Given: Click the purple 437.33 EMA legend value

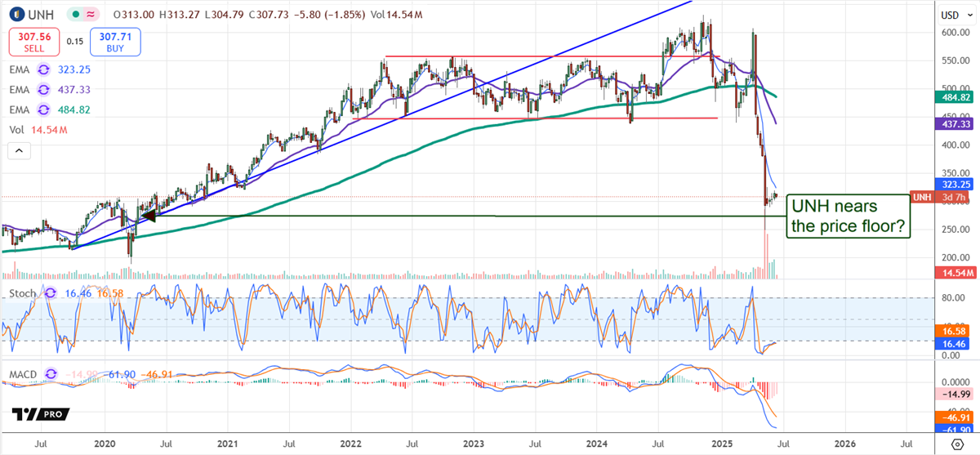Looking at the screenshot, I should 75,90.
